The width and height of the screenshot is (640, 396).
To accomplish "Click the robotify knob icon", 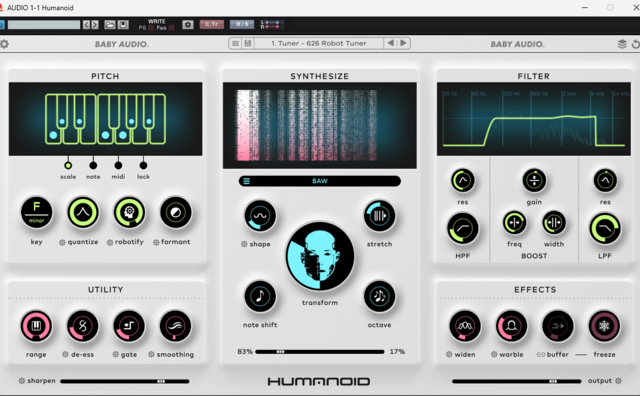I will click(x=129, y=212).
